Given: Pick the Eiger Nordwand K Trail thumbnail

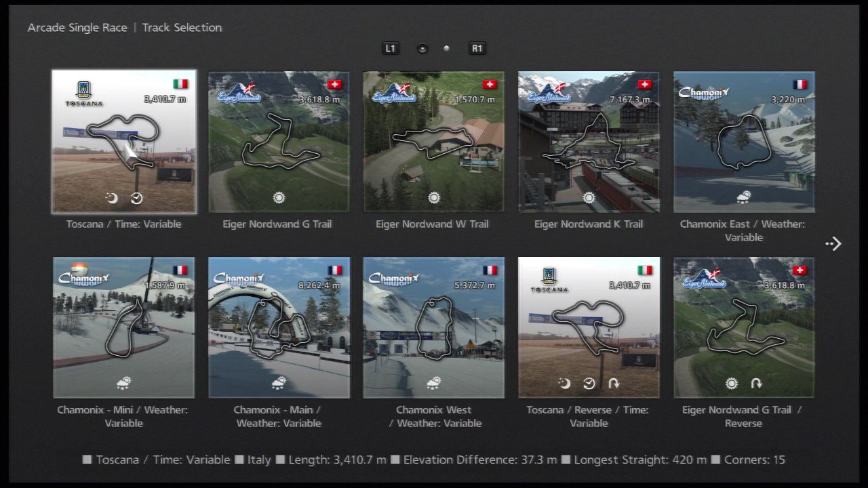Looking at the screenshot, I should [x=589, y=142].
